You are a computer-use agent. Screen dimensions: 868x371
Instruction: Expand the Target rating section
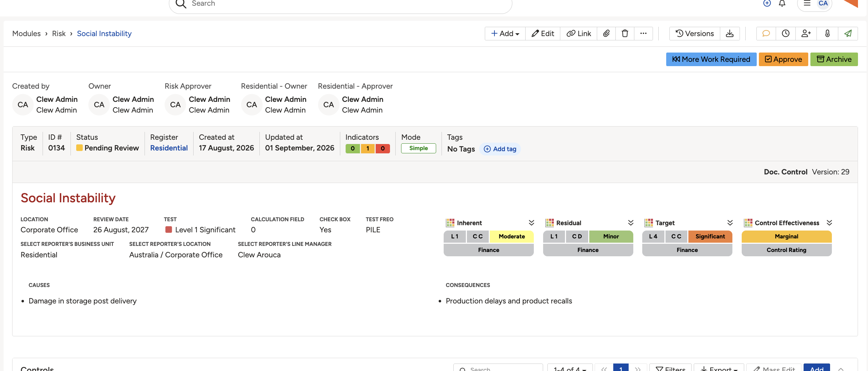point(730,223)
